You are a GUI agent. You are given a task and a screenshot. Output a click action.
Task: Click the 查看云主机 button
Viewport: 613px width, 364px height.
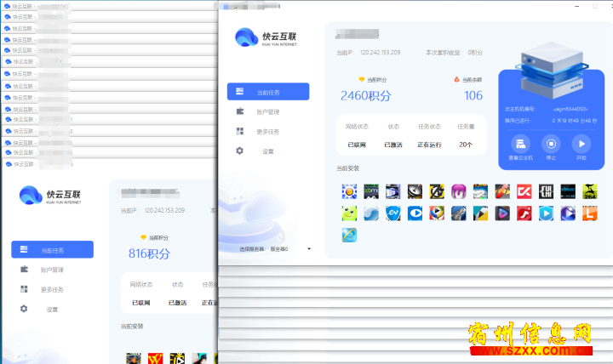tap(520, 148)
